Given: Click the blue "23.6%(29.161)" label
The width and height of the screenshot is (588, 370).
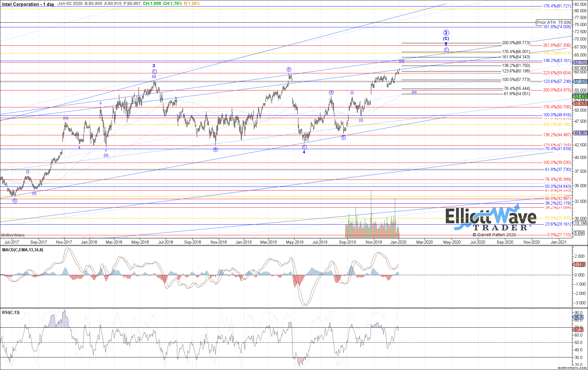Looking at the screenshot, I should (x=558, y=224).
